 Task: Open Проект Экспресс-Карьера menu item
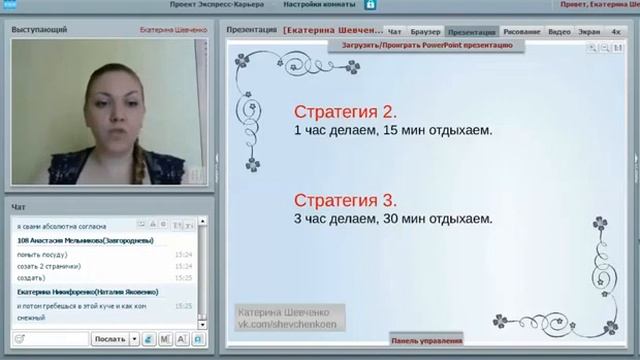coord(217,4)
